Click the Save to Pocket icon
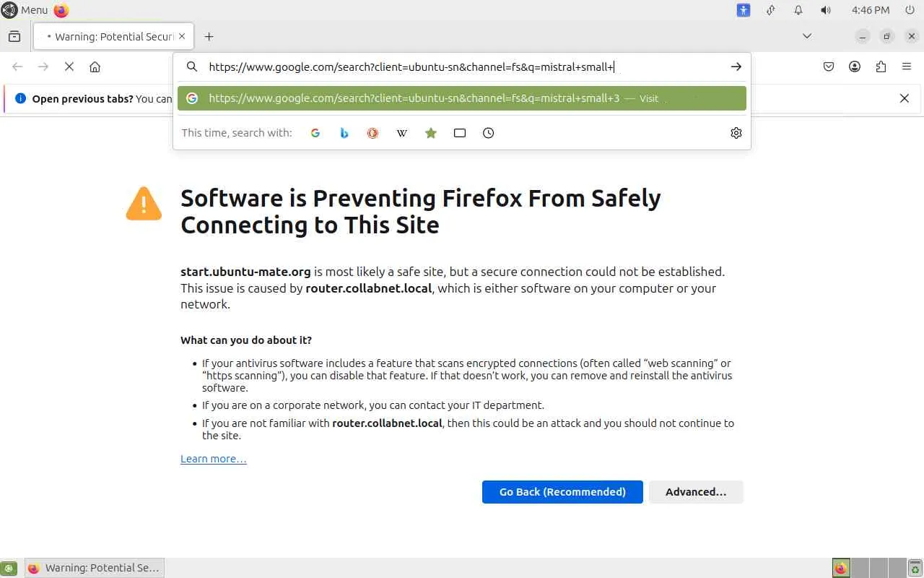Viewport: 924px width, 578px height. pyautogui.click(x=829, y=66)
